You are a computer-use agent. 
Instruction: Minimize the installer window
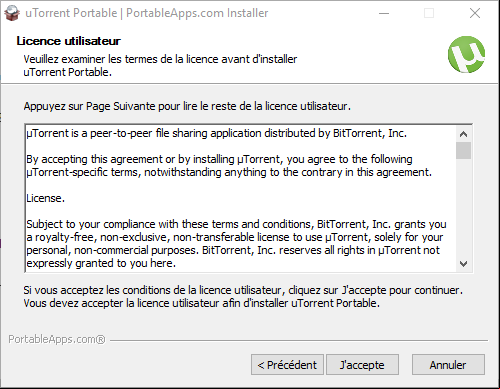[x=384, y=13]
